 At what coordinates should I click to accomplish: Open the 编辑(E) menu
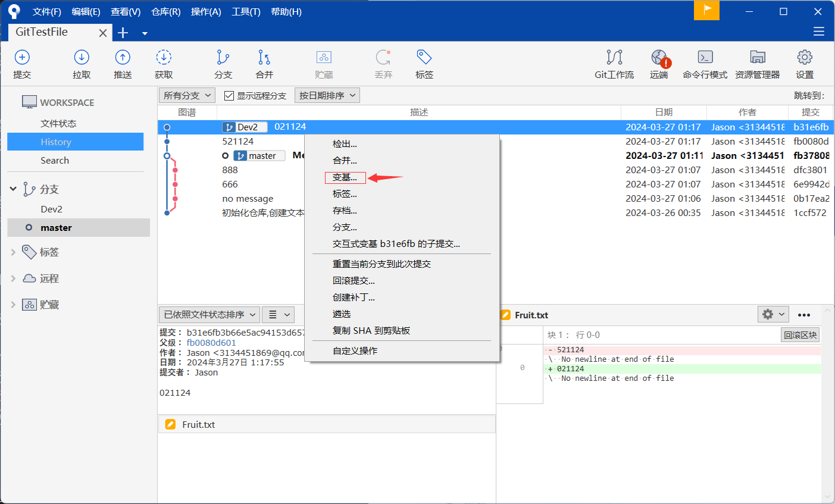86,11
